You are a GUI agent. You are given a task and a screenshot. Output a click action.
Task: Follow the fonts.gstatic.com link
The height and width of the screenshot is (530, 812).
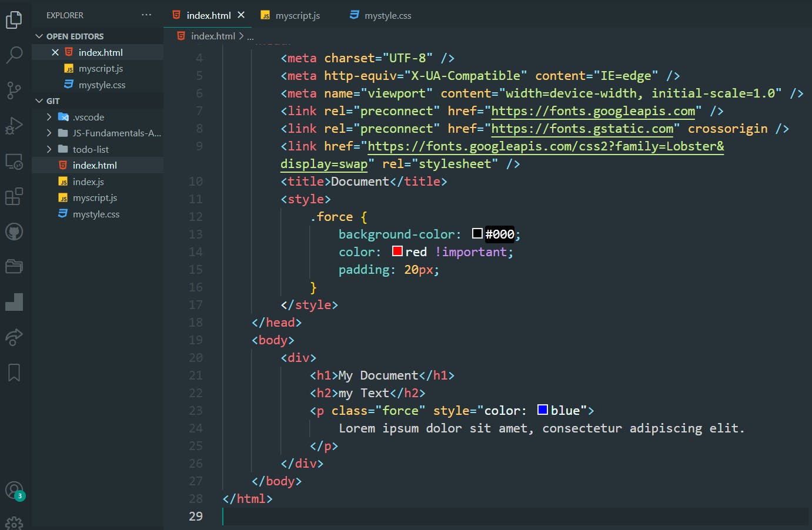[x=582, y=129]
